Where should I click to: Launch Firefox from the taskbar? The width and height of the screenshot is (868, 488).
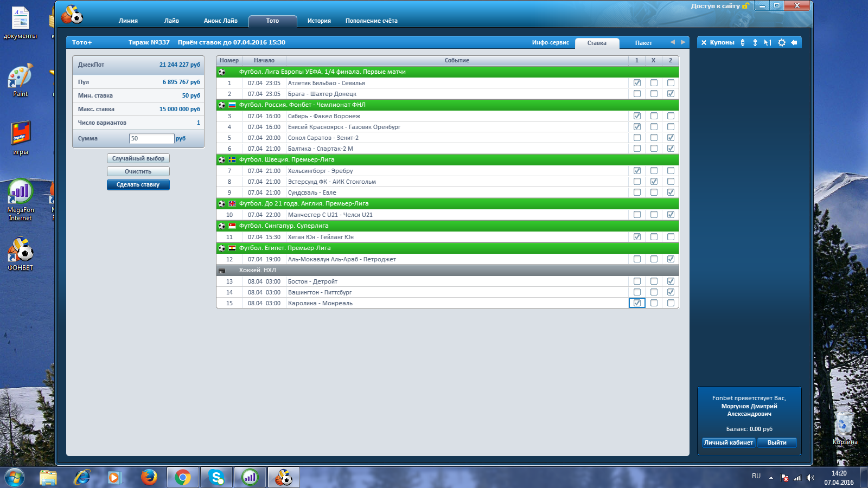(149, 477)
